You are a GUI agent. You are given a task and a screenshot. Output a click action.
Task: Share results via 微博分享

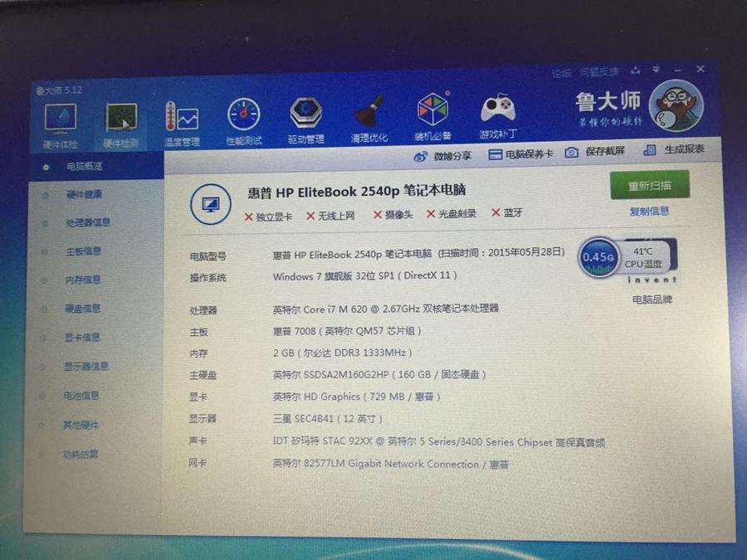coord(442,156)
